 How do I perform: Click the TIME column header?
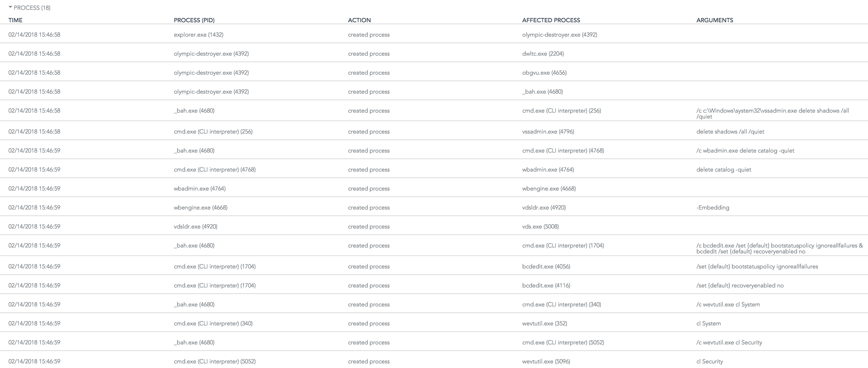(15, 20)
